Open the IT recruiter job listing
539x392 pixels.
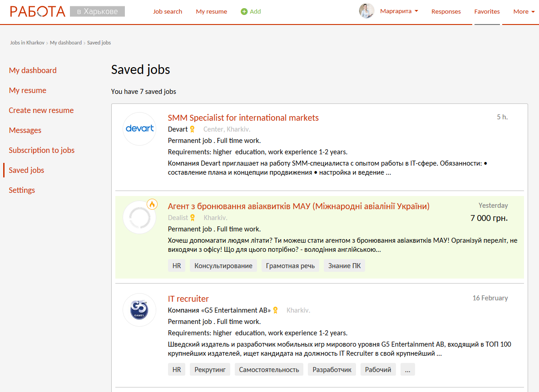coord(188,299)
